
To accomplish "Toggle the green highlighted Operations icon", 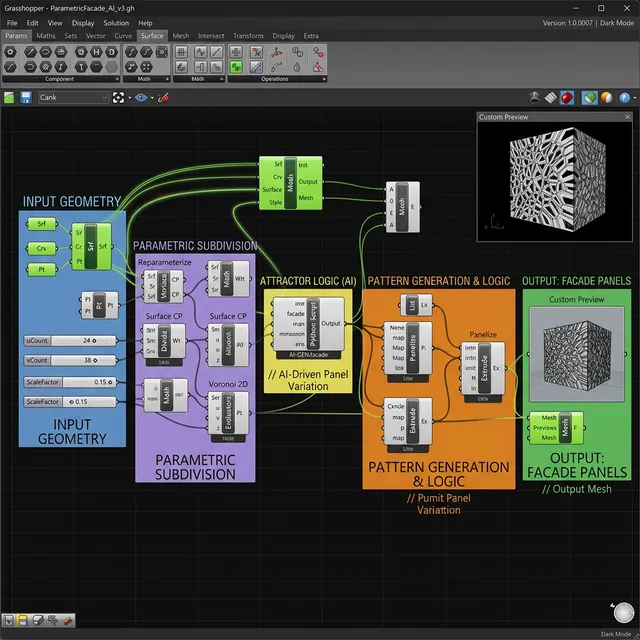I will coord(237,67).
